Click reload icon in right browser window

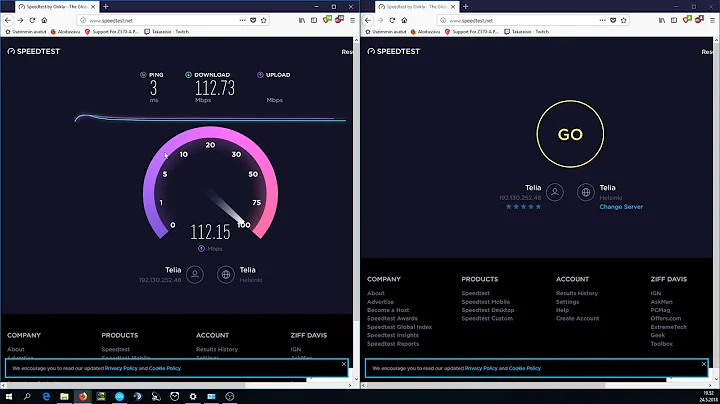pos(392,20)
